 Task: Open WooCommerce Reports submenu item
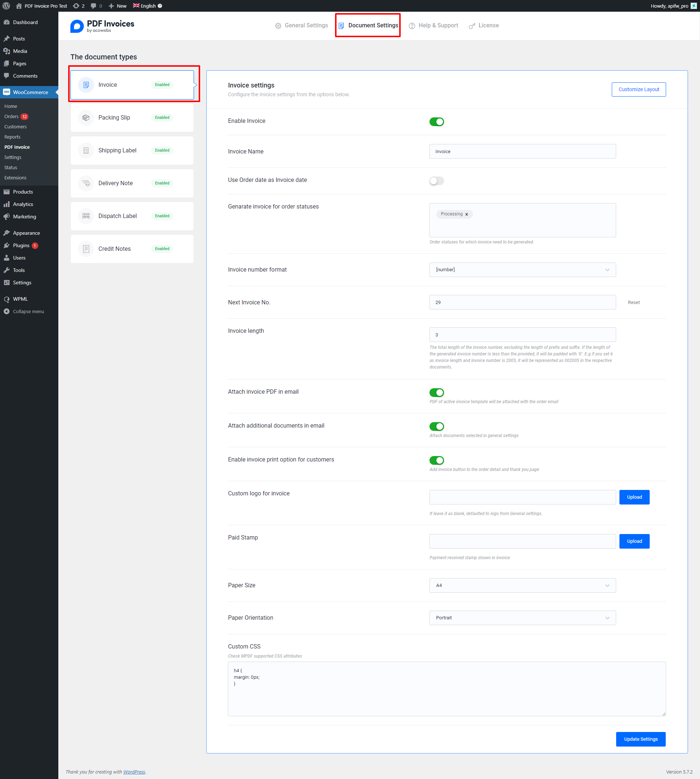coord(12,137)
